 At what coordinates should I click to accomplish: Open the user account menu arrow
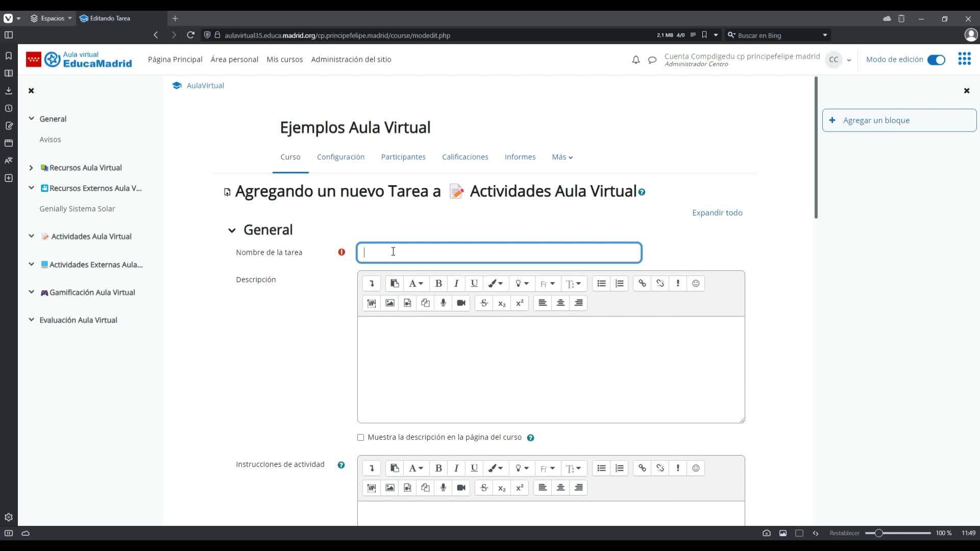849,60
